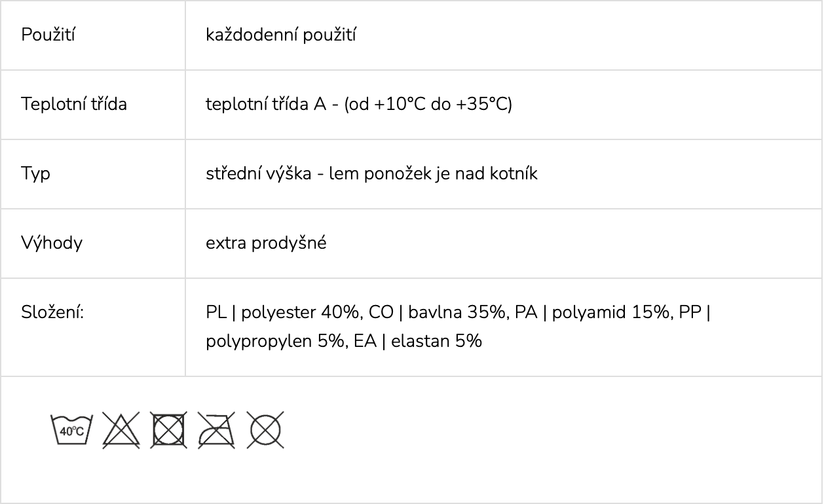Click the extra prodyšné value

[266, 243]
